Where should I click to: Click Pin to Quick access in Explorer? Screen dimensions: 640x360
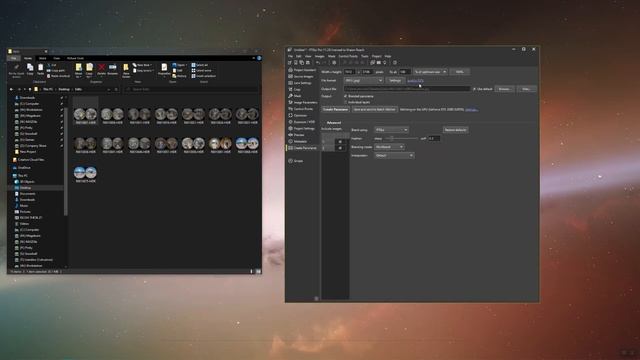16,71
